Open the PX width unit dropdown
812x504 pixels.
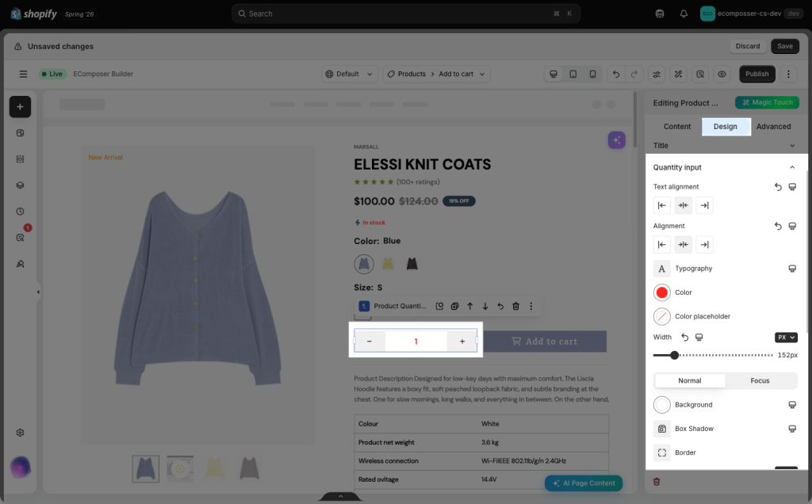tap(786, 338)
